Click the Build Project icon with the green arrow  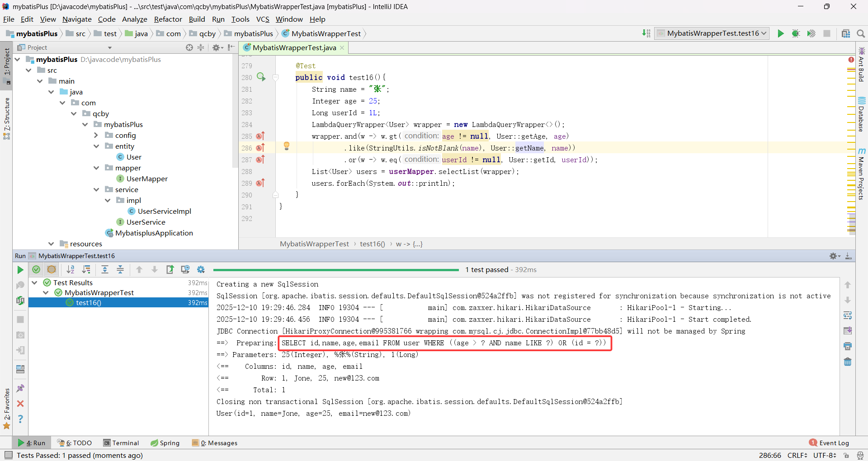click(x=646, y=33)
